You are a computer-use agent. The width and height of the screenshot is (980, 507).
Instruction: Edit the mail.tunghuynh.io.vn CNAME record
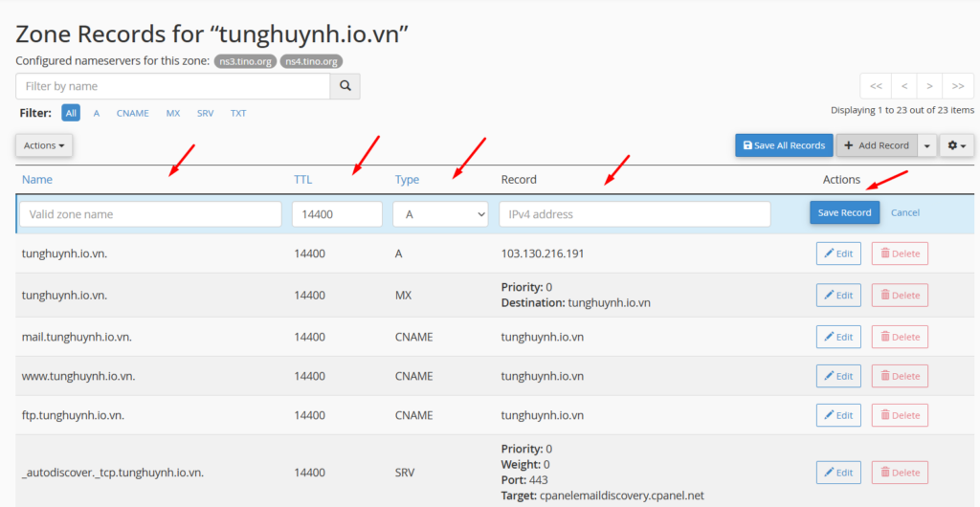click(838, 337)
